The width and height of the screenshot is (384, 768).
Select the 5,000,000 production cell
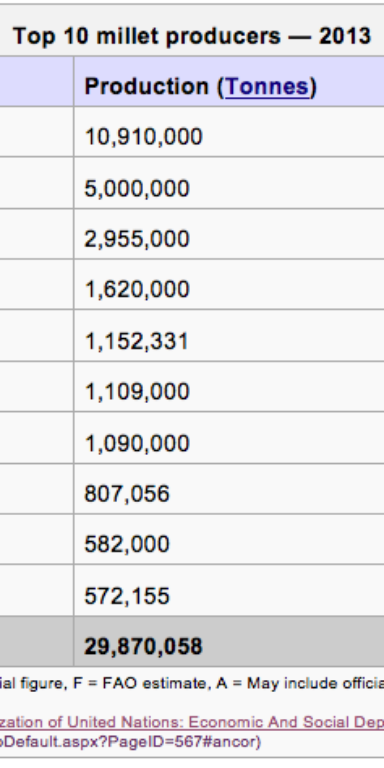click(229, 183)
